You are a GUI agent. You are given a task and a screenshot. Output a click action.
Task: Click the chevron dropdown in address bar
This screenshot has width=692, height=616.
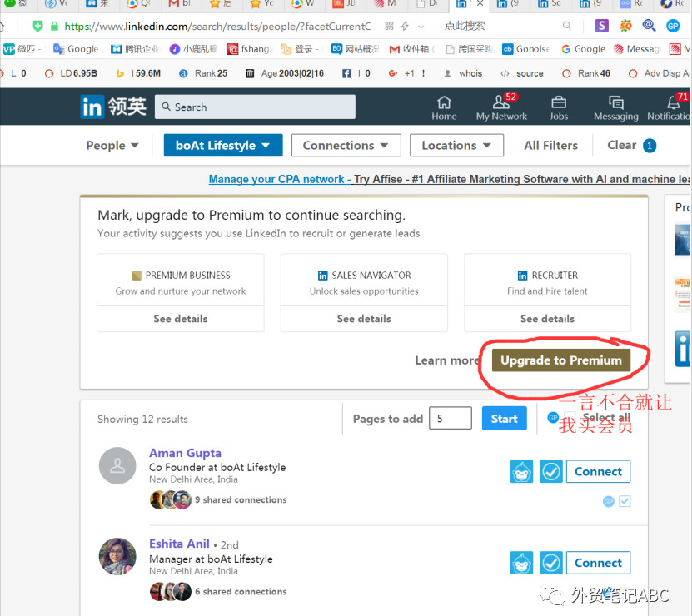(421, 27)
